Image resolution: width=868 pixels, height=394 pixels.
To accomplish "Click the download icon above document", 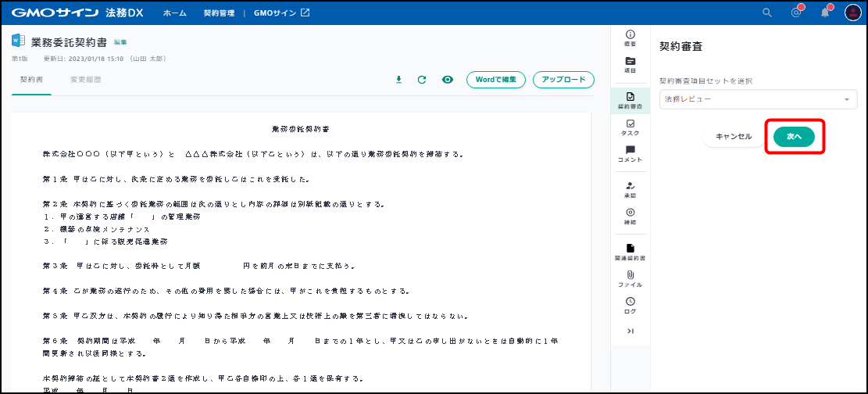I will tap(398, 80).
